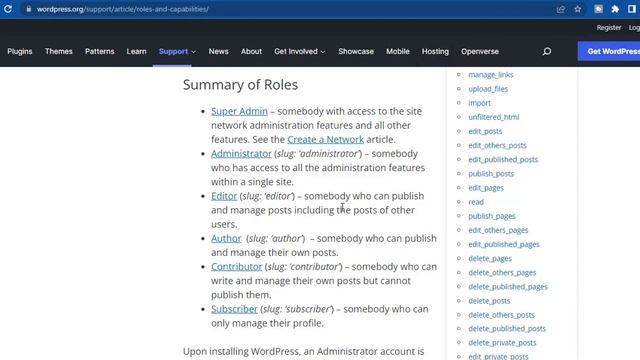
Task: Jump to edit_published_pages in the sidebar
Action: coord(504,244)
